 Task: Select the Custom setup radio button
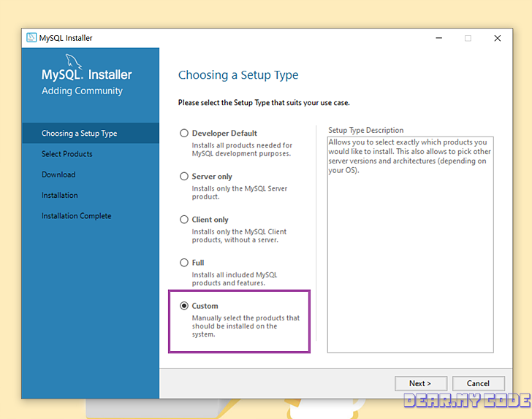pos(184,306)
